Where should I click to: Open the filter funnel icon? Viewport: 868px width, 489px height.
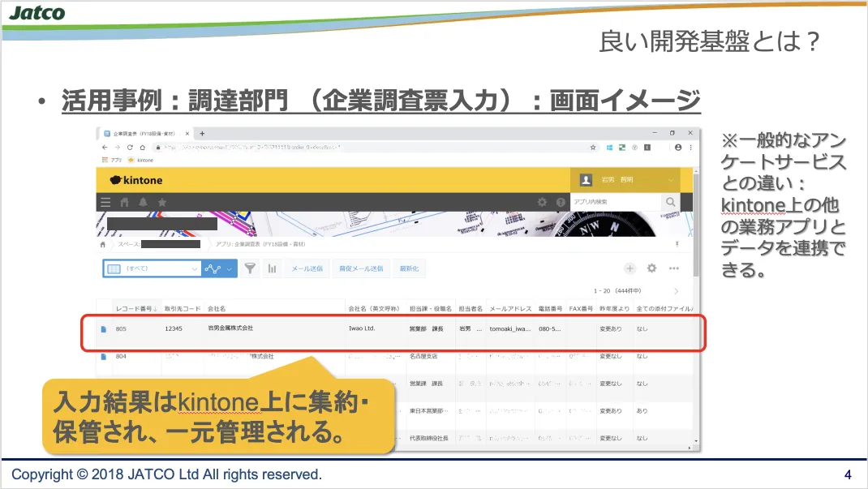point(251,268)
